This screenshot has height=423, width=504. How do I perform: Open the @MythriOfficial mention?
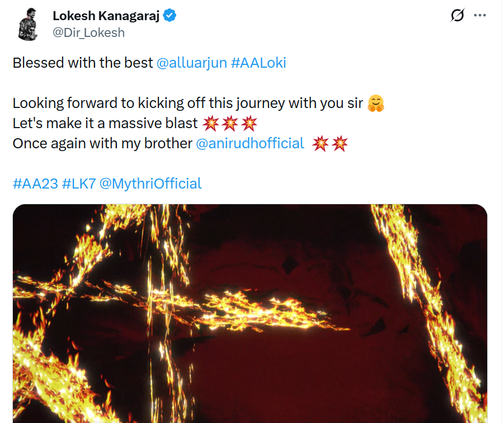click(x=150, y=184)
